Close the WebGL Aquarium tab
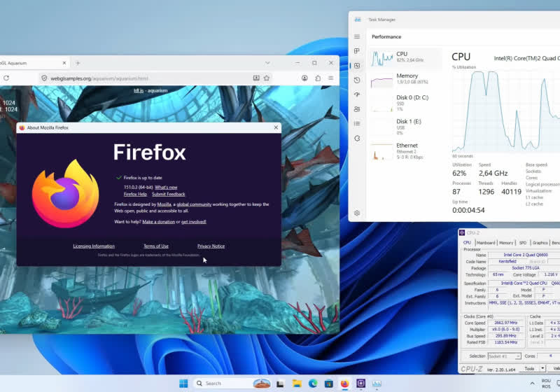The height and width of the screenshot is (392, 560). [x=64, y=63]
